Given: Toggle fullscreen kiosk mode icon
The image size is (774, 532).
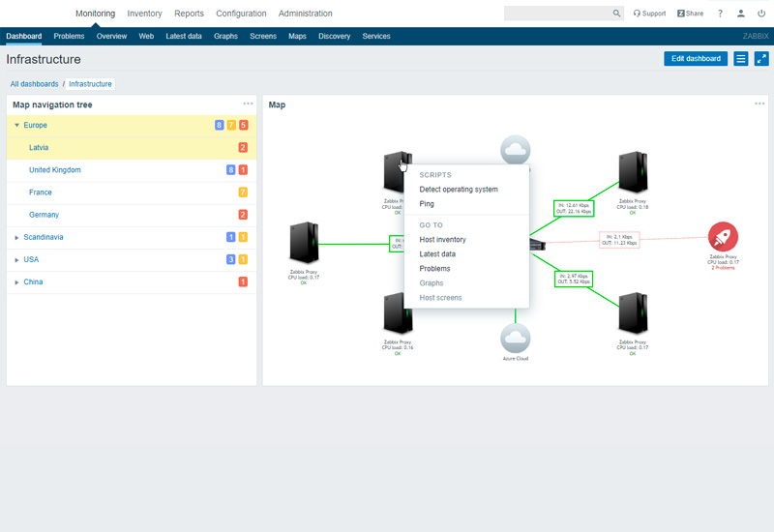Looking at the screenshot, I should click(761, 59).
